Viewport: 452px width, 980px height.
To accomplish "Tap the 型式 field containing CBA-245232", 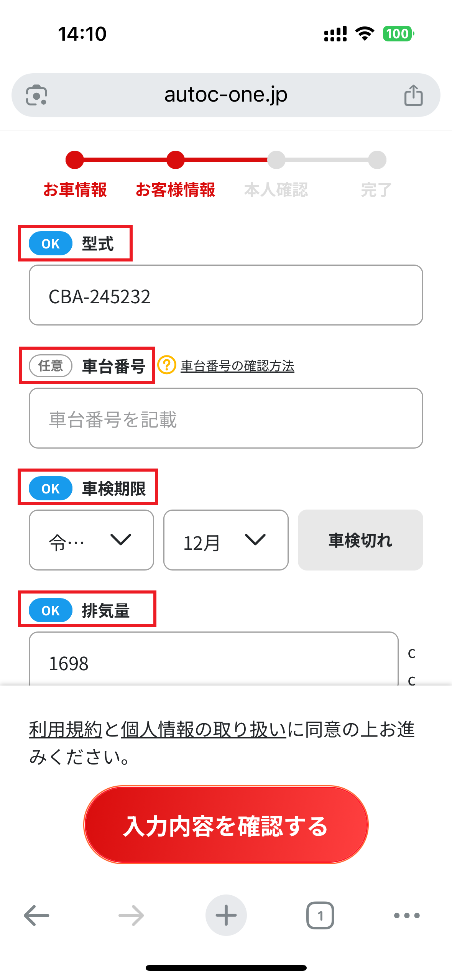I will point(226,295).
